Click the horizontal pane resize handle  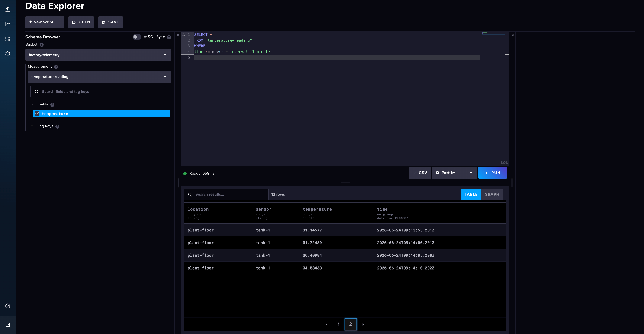[x=345, y=183]
